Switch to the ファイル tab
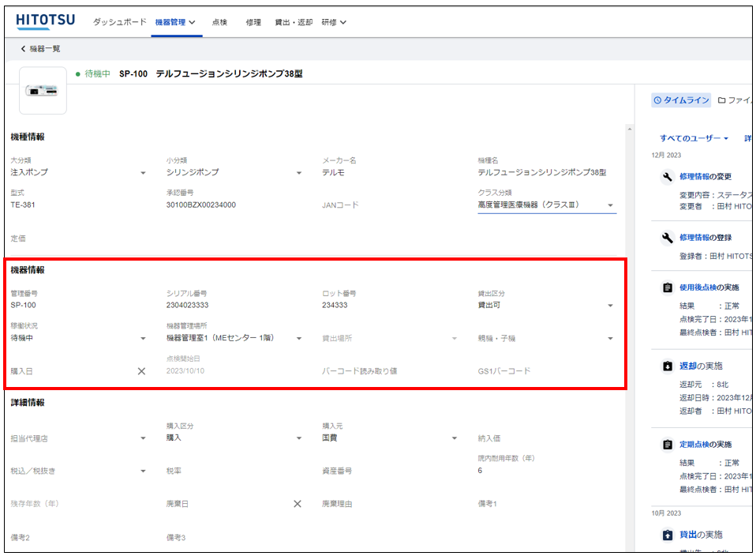 (x=735, y=100)
